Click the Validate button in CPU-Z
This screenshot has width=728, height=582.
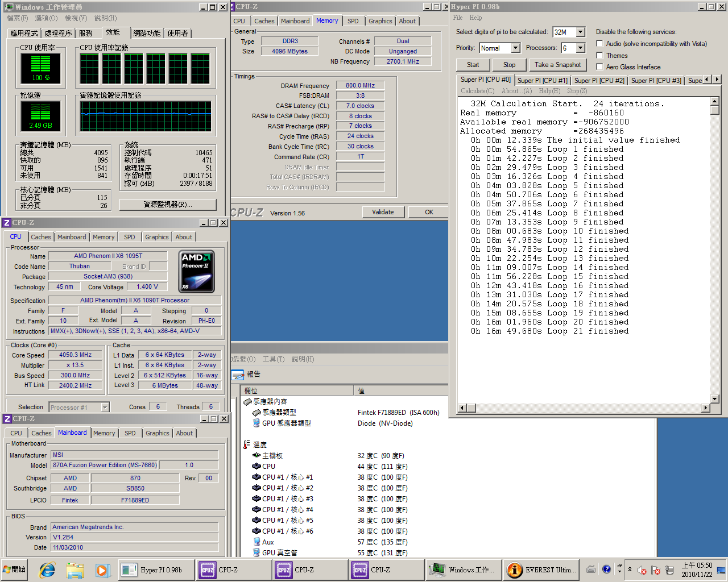383,212
